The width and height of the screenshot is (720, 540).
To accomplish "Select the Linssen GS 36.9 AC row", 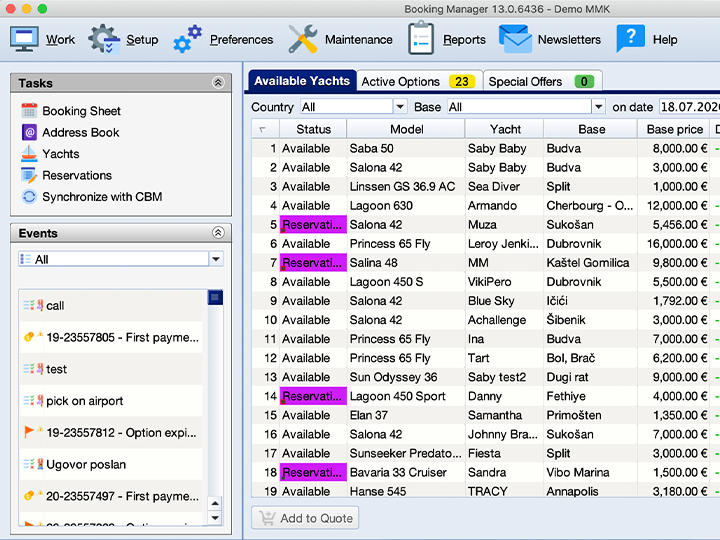I will [x=486, y=186].
